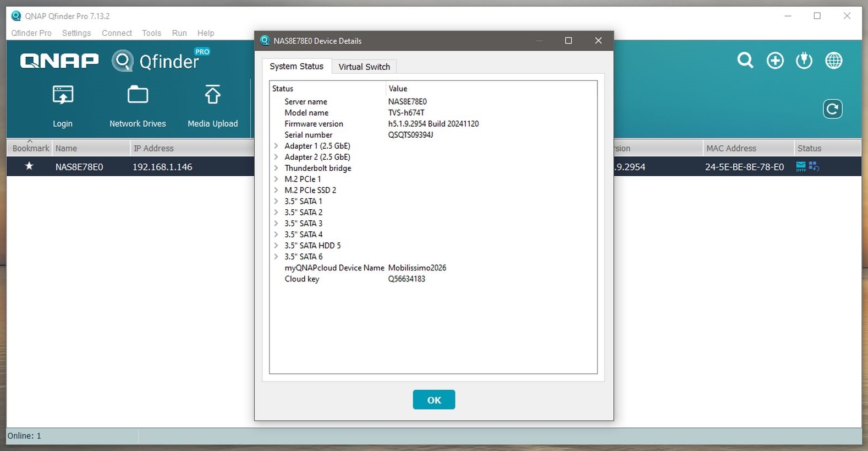Click the refresh icon button

(x=832, y=109)
